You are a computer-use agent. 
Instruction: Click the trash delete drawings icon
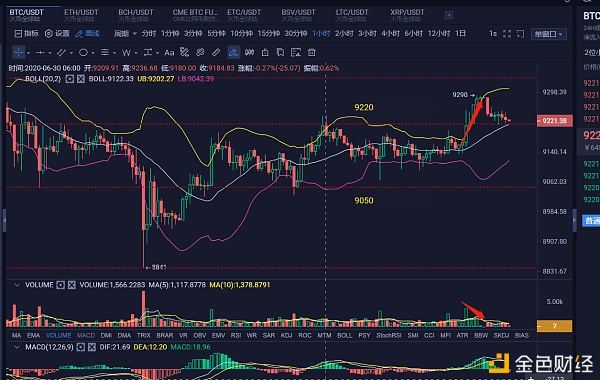[x=312, y=52]
